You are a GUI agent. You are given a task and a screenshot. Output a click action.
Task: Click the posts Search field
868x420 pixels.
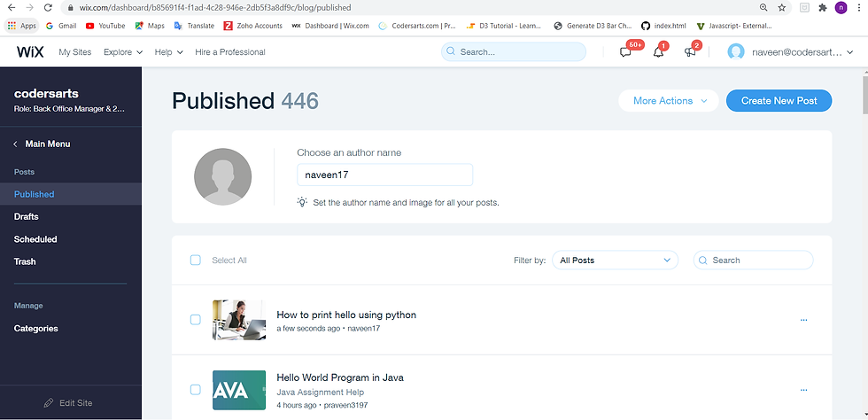[754, 260]
